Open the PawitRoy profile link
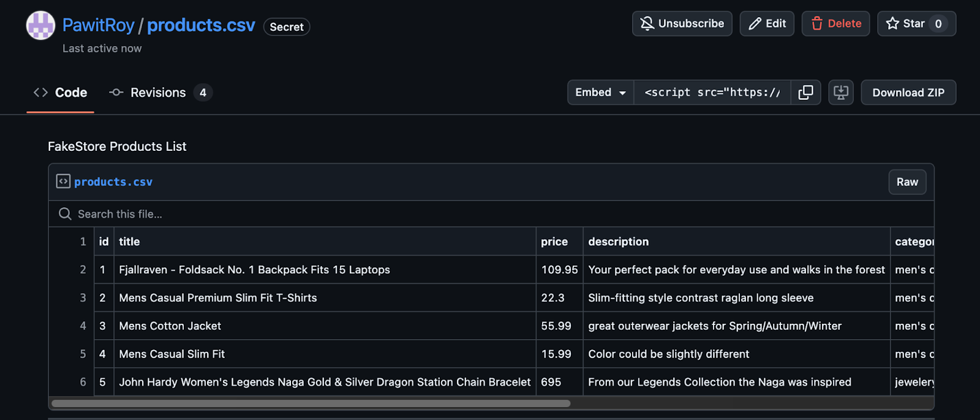 pyautogui.click(x=98, y=25)
